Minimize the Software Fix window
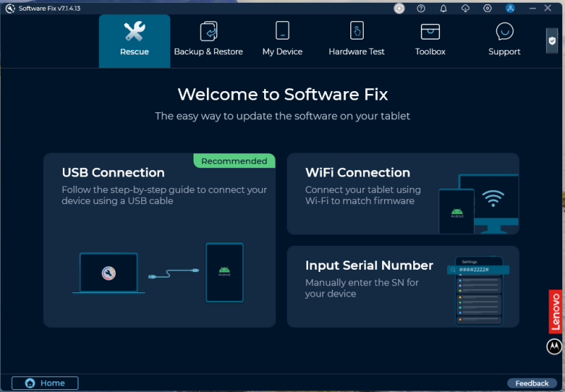565x392 pixels. (533, 8)
